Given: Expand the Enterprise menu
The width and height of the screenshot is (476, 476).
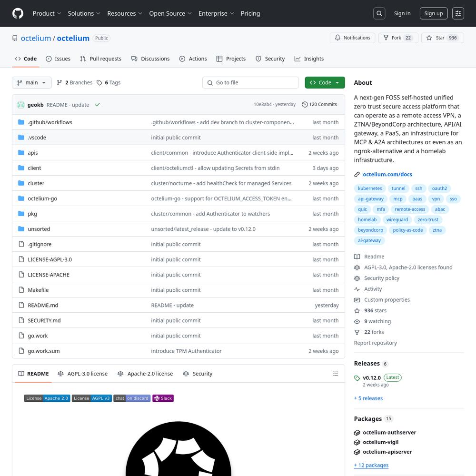Looking at the screenshot, I should 216,13.
